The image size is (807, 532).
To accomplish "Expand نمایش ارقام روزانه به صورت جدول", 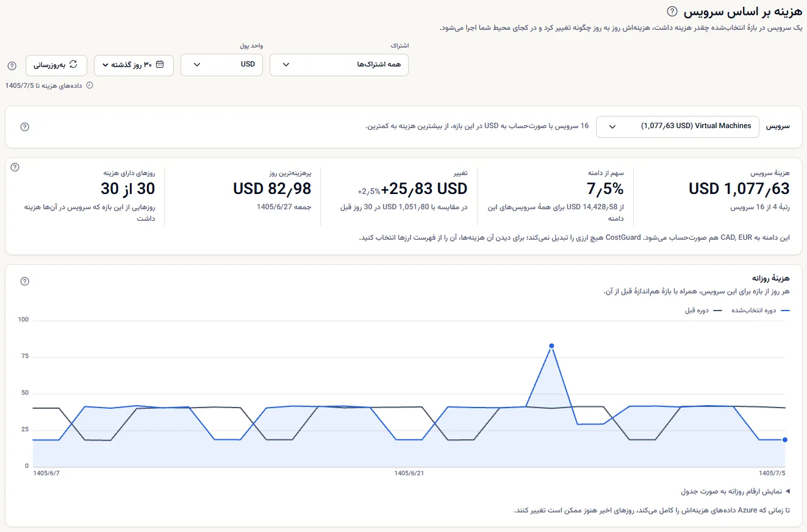I will point(735,491).
